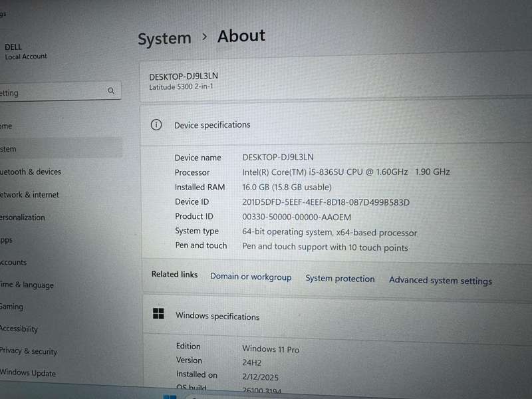Click the Product ID label
532x399 pixels.
[194, 216]
